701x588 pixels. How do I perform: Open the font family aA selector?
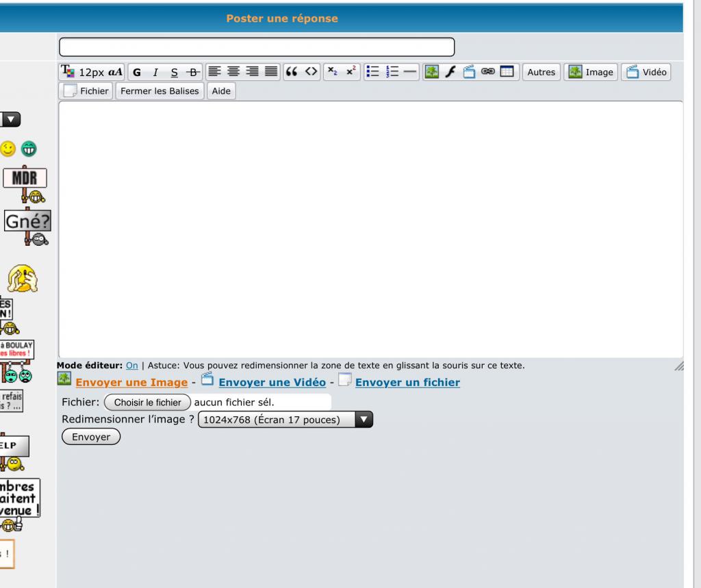115,72
